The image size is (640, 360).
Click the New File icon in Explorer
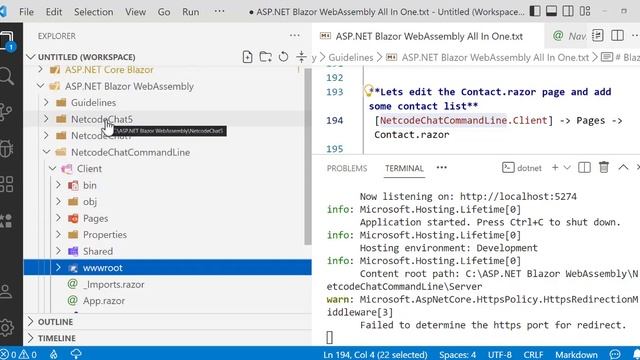pos(247,57)
